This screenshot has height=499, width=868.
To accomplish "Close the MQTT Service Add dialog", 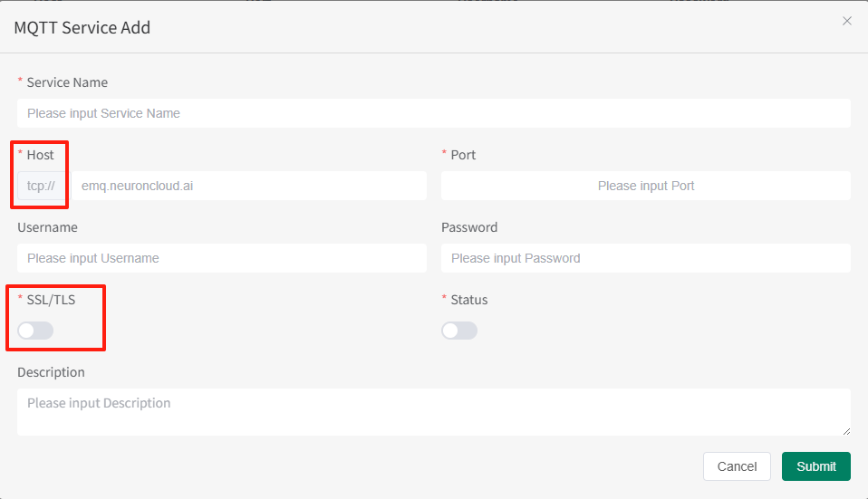I will [x=847, y=21].
